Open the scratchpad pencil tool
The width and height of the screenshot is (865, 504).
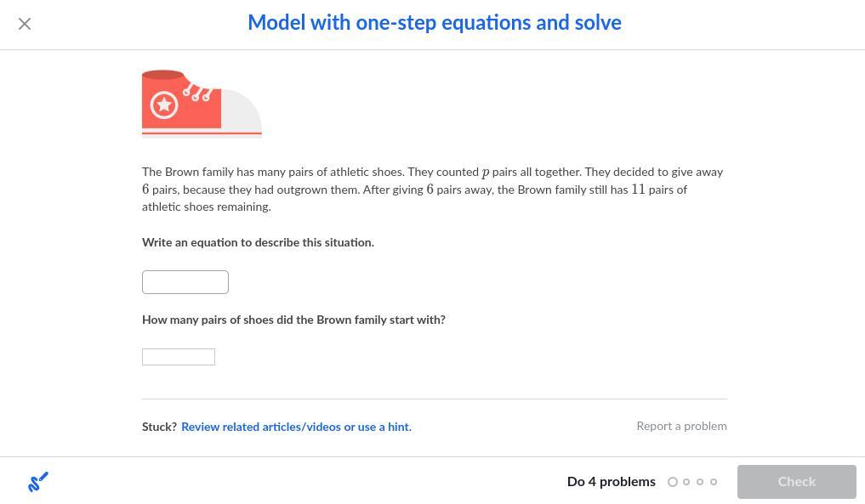coord(38,482)
